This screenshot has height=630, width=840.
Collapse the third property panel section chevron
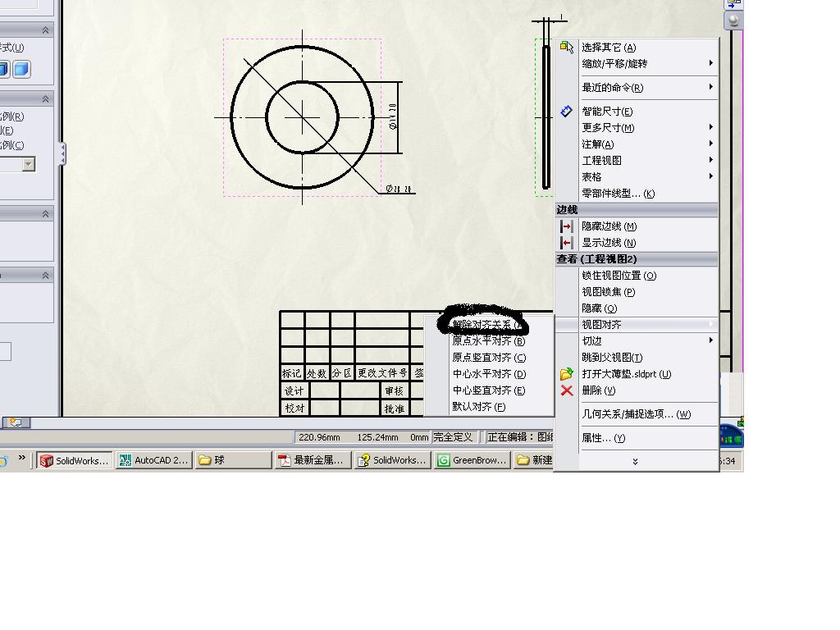46,214
